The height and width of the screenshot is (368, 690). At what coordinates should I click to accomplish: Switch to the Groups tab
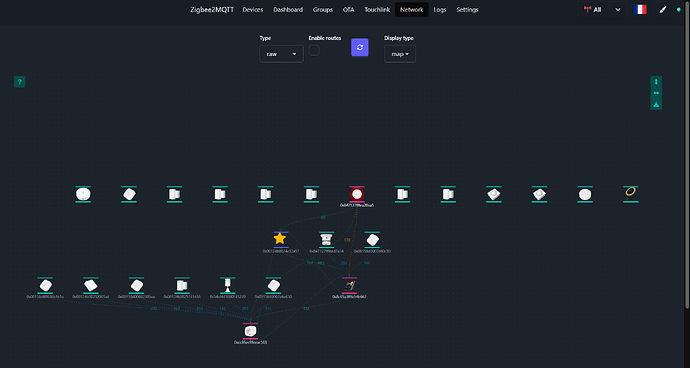[x=323, y=10]
